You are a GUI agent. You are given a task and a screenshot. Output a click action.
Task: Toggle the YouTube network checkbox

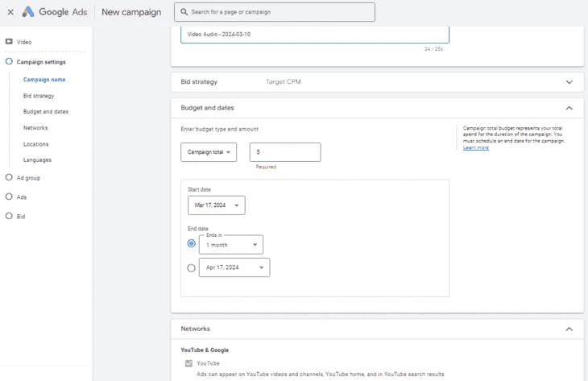188,363
